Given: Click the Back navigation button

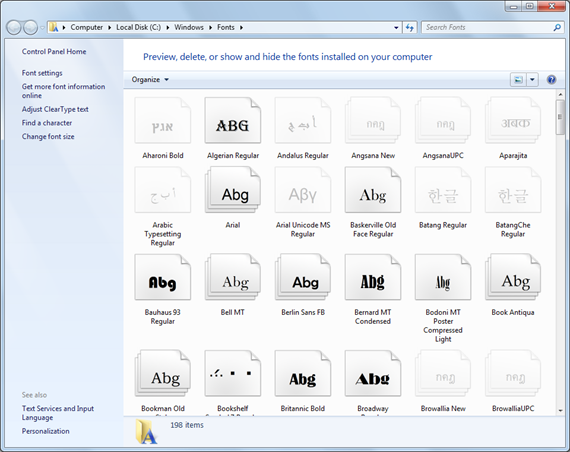Looking at the screenshot, I should tap(14, 27).
